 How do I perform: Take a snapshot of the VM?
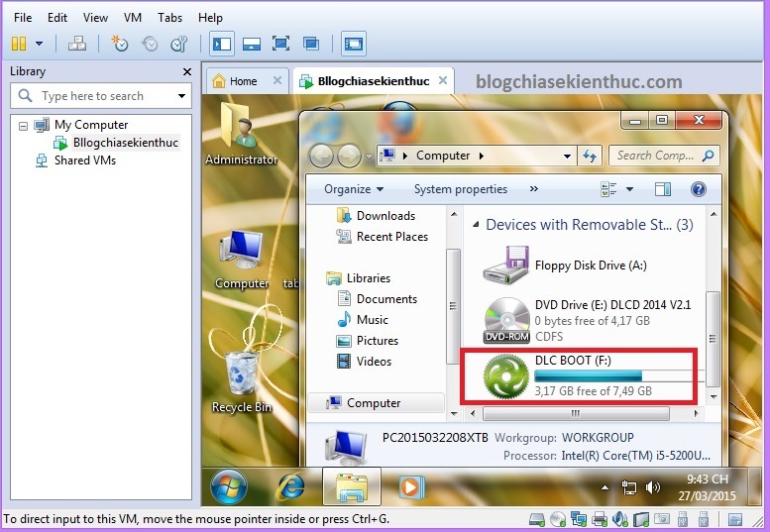click(x=119, y=44)
